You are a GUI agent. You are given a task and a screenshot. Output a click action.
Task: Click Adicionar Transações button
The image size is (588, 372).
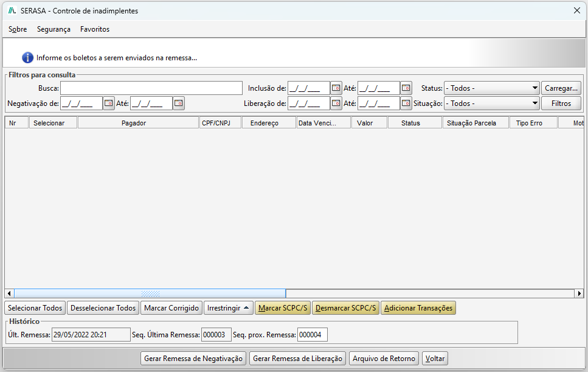point(418,308)
